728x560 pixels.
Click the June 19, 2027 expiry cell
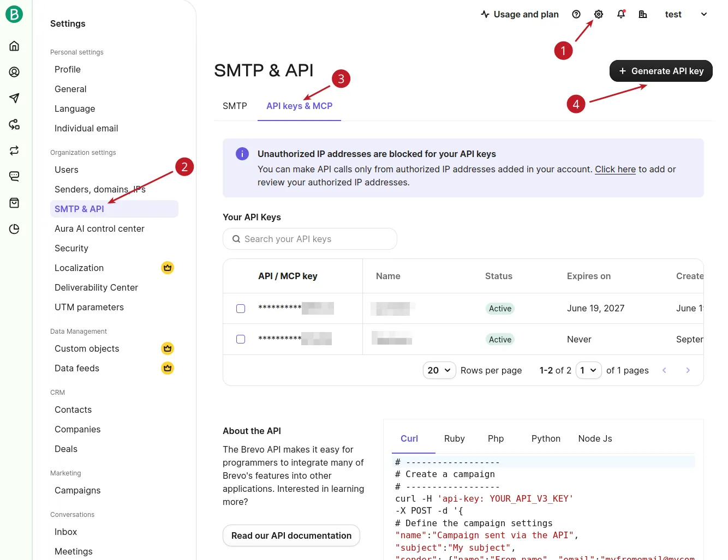click(595, 308)
